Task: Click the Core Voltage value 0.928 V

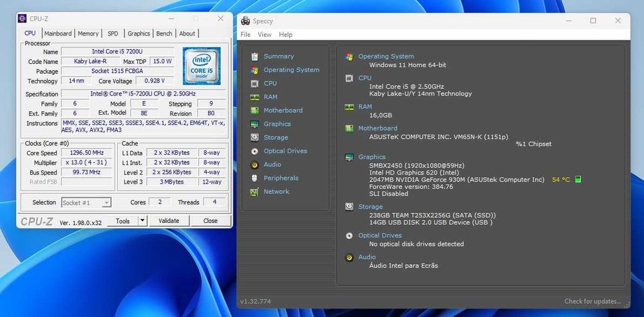Action: (155, 81)
